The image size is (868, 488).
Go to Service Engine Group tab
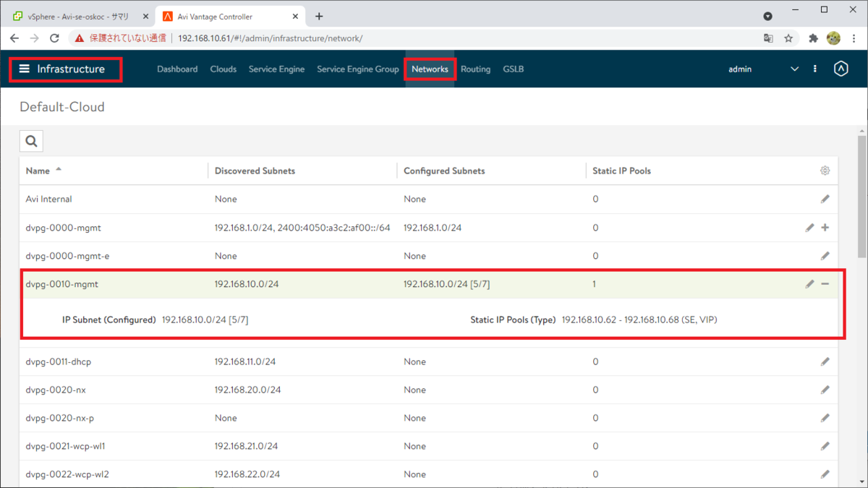[x=358, y=69]
